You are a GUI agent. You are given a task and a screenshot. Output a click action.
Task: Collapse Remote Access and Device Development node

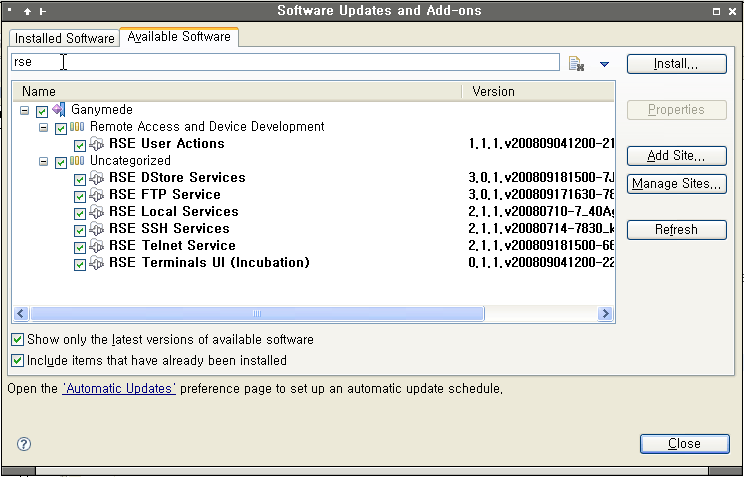[x=43, y=128]
